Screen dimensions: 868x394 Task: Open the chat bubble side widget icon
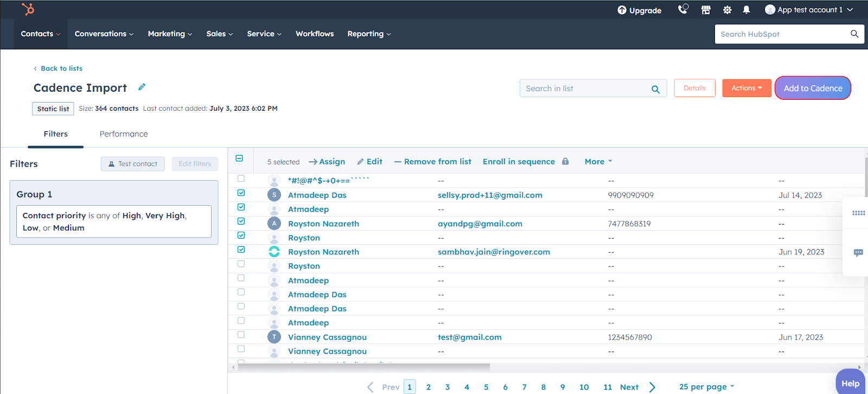pyautogui.click(x=858, y=253)
